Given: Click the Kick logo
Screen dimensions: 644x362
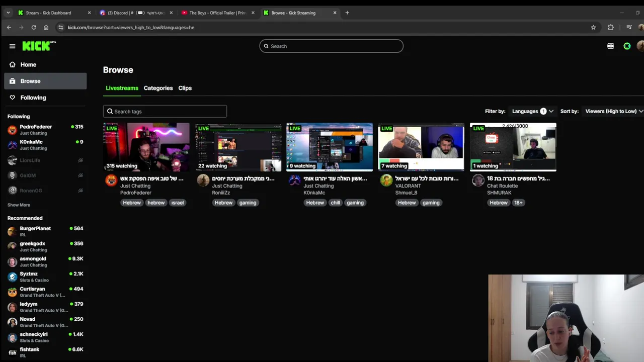Looking at the screenshot, I should [x=39, y=46].
